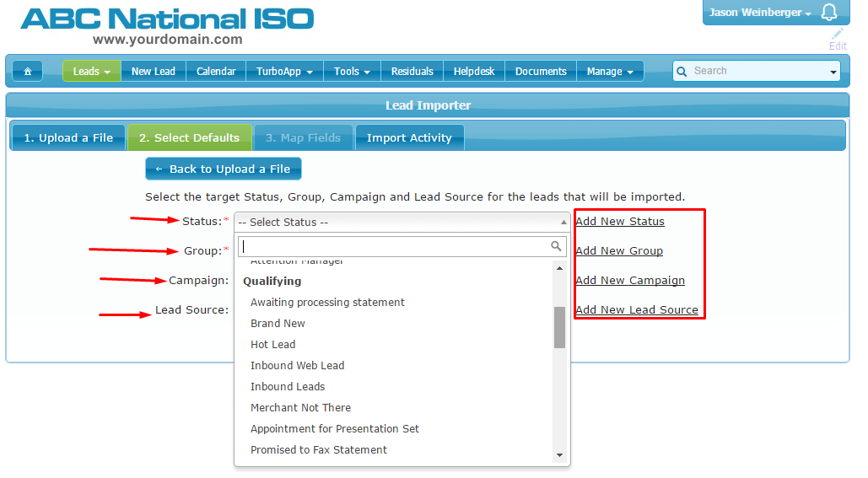Open the Helpdesk page
868x478 pixels.
(x=474, y=72)
